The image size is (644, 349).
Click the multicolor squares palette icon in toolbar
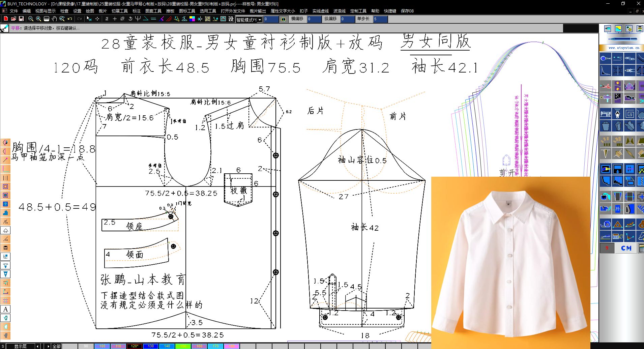[192, 19]
